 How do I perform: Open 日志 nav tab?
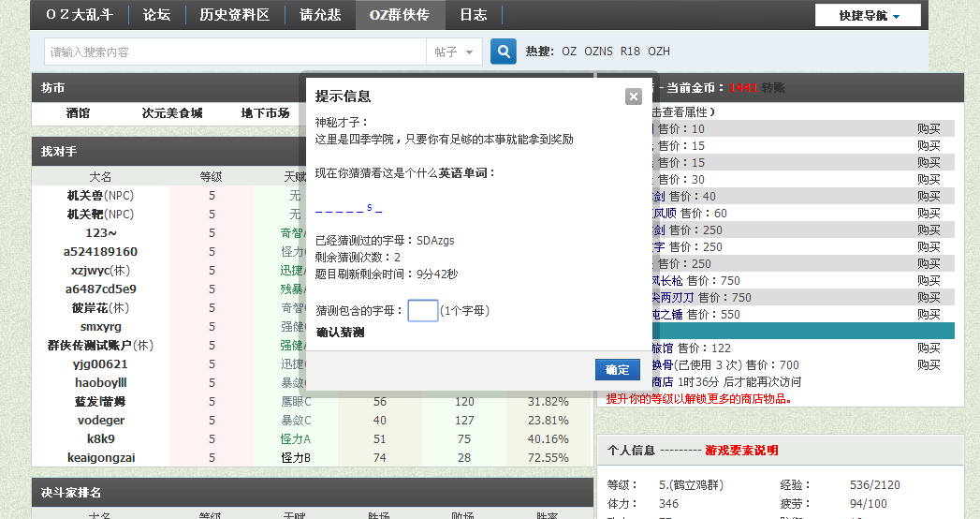(x=473, y=15)
